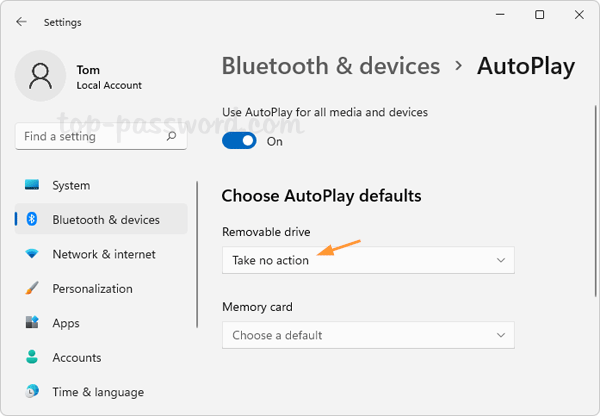Screen dimensions: 600x416
Task: Maximize the Settings window
Action: (540, 15)
